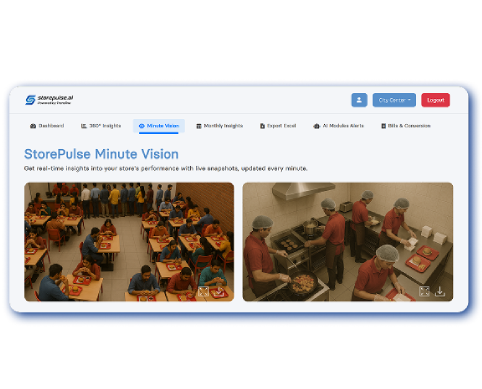
Task: Click the red Logout button
Action: [435, 100]
